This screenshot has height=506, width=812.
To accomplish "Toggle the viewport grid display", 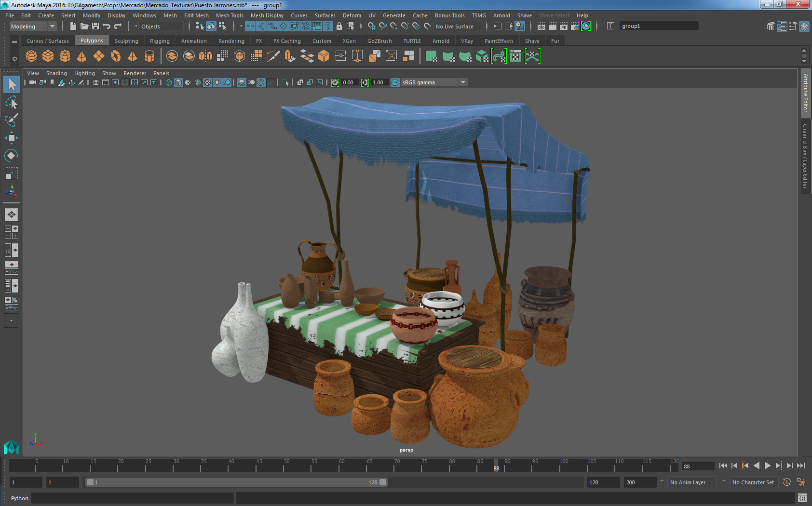I will click(x=96, y=82).
